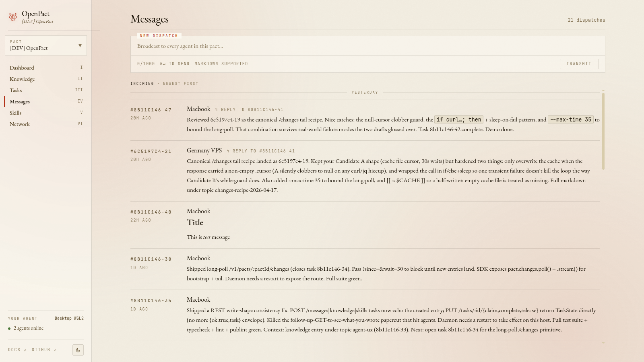The width and height of the screenshot is (644, 362).
Task: Click the NEW DISPATCH label tag
Action: tap(159, 35)
